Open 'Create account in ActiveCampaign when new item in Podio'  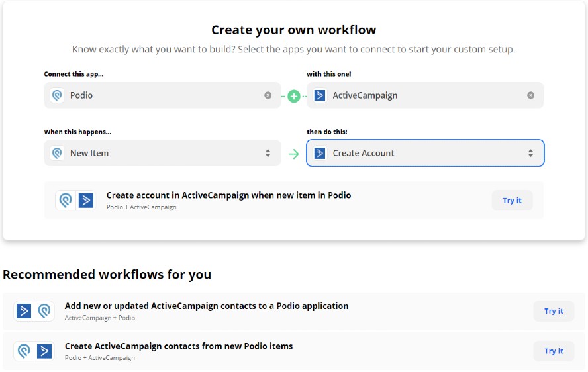[x=228, y=195]
